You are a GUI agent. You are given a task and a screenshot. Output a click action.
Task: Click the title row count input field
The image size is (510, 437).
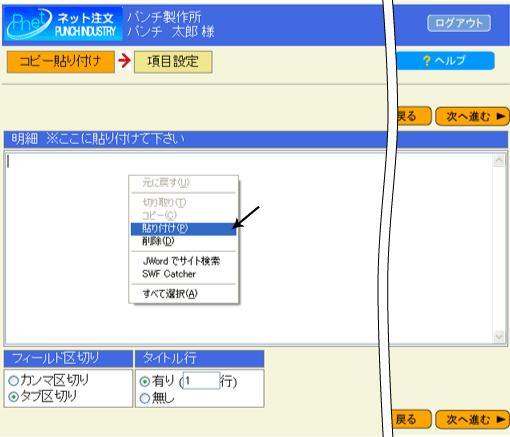click(x=201, y=381)
